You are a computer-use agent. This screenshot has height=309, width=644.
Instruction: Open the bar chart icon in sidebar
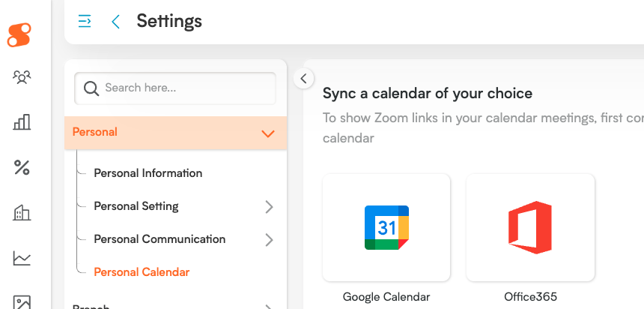click(22, 121)
